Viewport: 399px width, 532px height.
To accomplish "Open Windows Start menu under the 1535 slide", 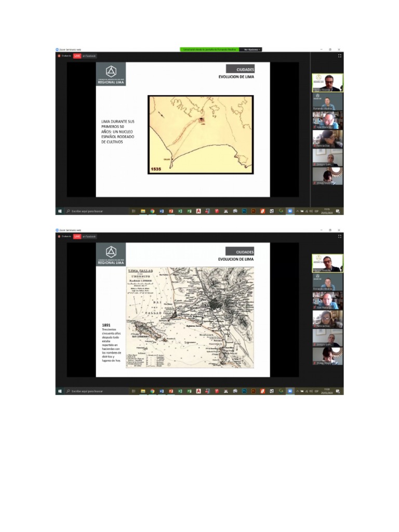I will (x=60, y=211).
